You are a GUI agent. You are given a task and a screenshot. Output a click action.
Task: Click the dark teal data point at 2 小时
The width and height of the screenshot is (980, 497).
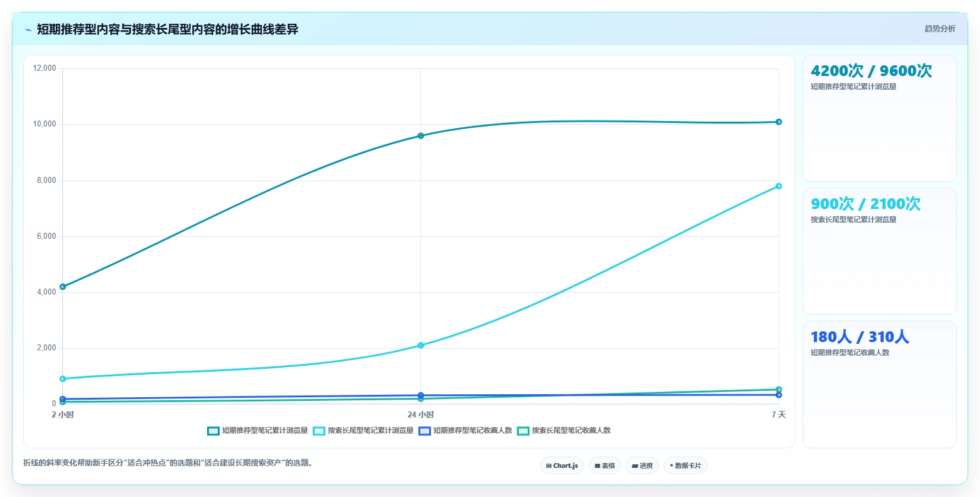pyautogui.click(x=63, y=287)
